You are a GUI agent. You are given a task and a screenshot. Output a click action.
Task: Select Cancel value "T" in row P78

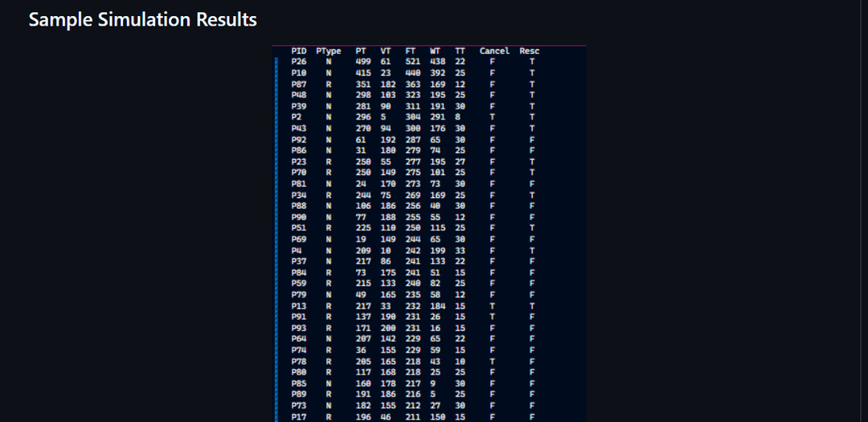pos(493,361)
